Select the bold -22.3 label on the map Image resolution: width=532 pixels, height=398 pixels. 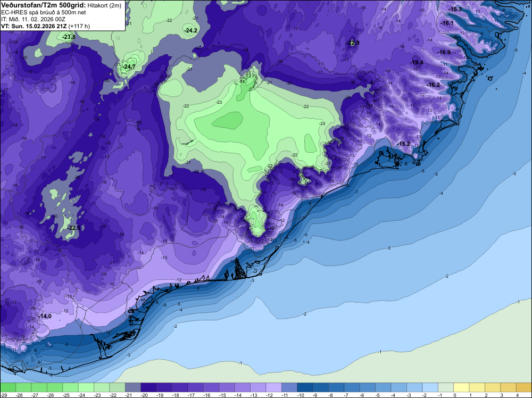coord(74,228)
